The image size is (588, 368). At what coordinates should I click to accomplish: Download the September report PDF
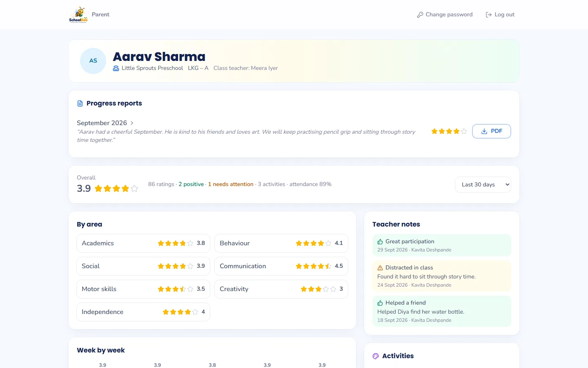tap(492, 131)
